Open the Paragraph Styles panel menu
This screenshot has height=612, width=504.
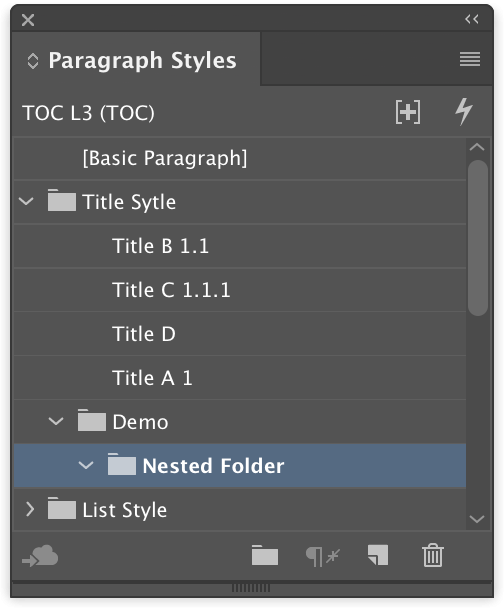470,59
